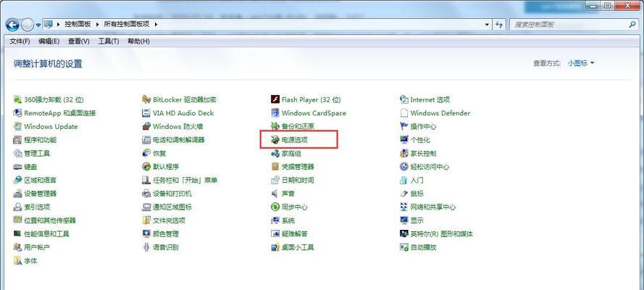Open the 语音识别 link
Image resolution: width=644 pixels, height=290 pixels.
coord(165,247)
